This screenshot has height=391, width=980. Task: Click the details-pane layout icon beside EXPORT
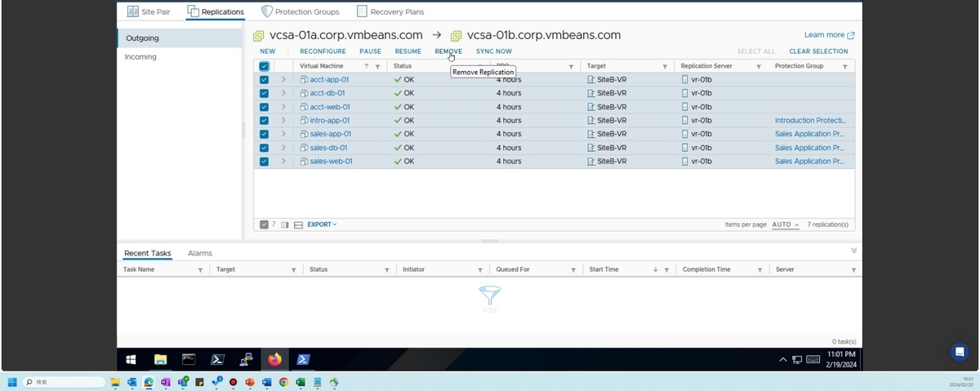298,224
